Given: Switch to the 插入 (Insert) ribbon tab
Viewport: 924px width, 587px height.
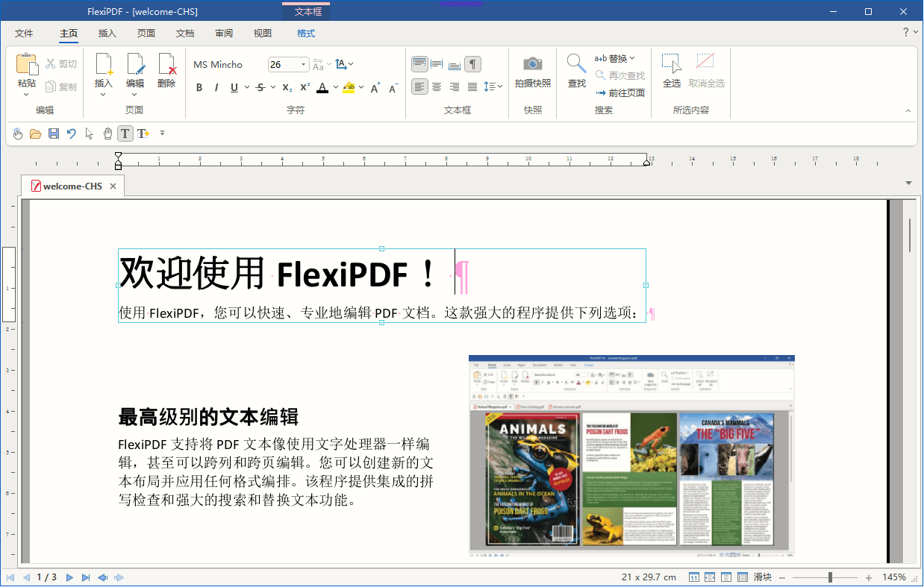Looking at the screenshot, I should pyautogui.click(x=107, y=34).
